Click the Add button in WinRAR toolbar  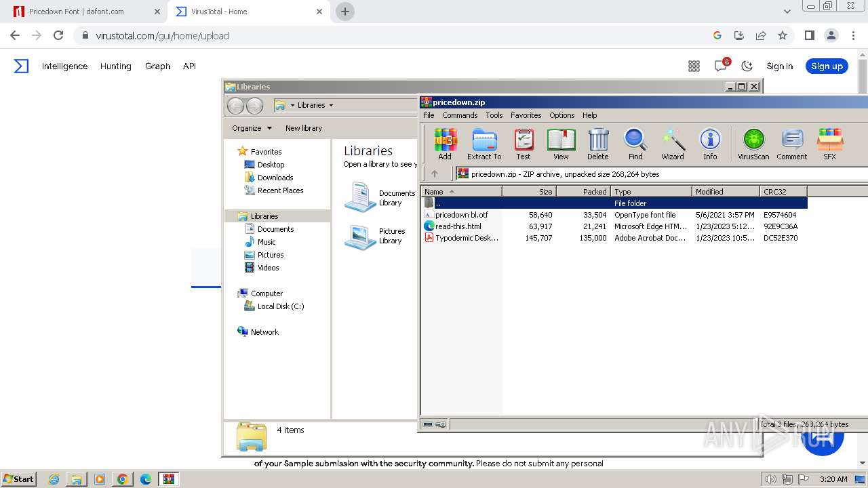tap(445, 144)
